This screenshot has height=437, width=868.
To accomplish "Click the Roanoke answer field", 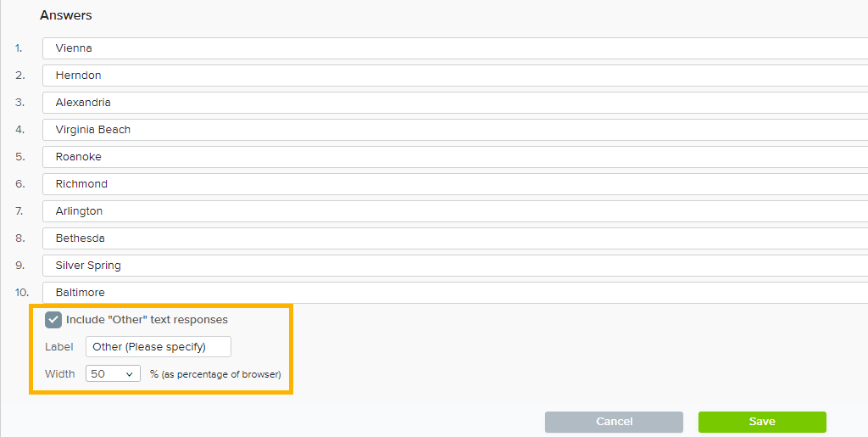I will tap(454, 157).
